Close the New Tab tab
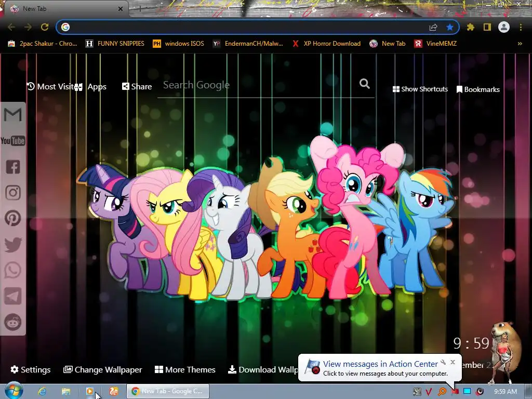Viewport: 532px width, 399px height. click(x=121, y=9)
